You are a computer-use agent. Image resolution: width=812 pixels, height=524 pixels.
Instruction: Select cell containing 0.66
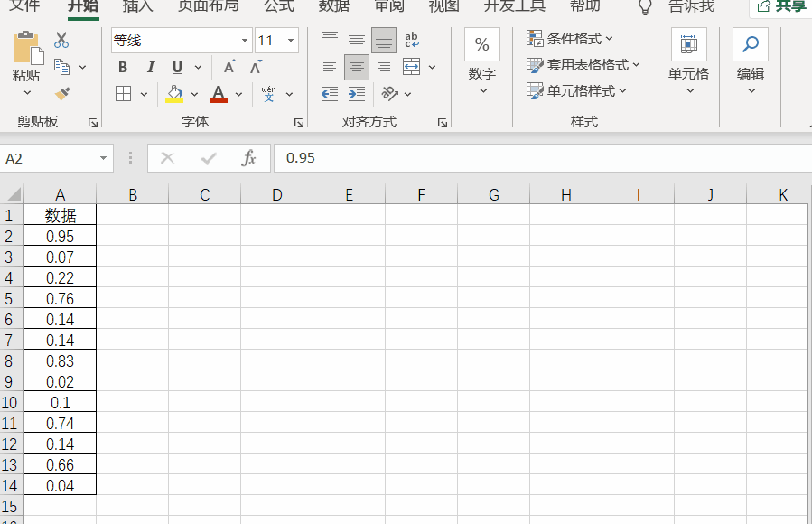click(61, 464)
